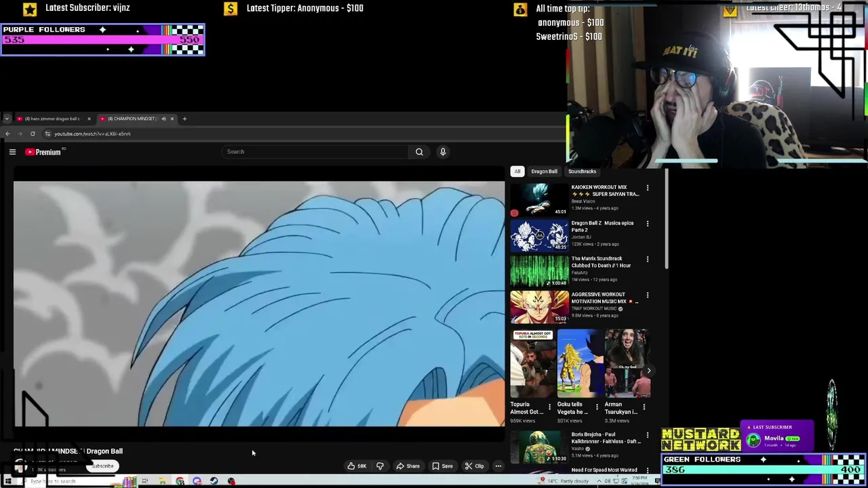Open the browser tab search dropdown

pos(7,119)
